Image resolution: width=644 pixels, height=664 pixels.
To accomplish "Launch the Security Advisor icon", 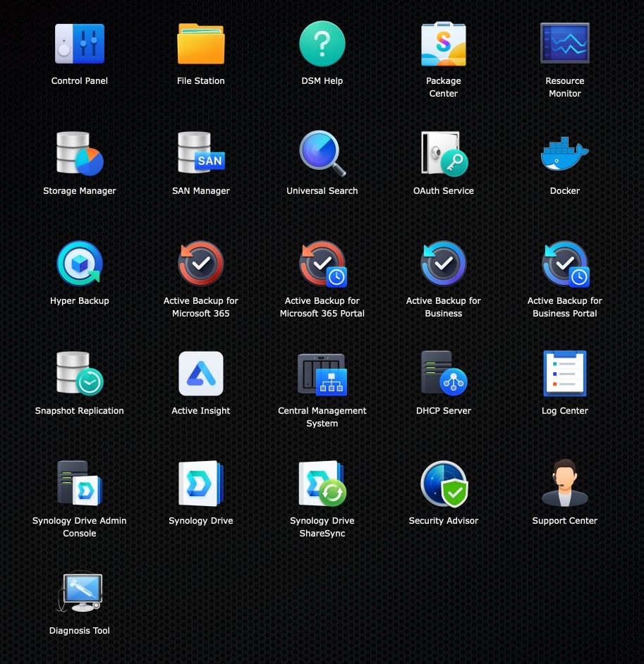I will [444, 484].
